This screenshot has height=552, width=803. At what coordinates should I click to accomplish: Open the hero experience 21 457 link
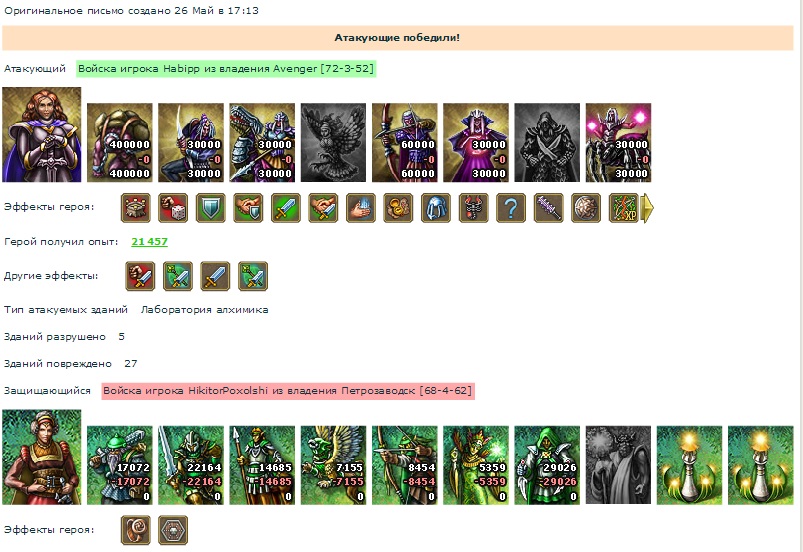click(150, 242)
